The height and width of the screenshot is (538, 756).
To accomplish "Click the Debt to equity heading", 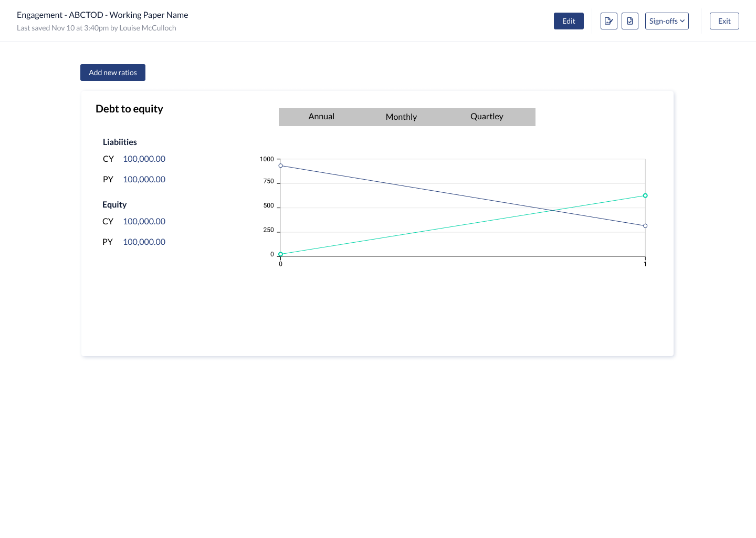I will click(x=129, y=109).
